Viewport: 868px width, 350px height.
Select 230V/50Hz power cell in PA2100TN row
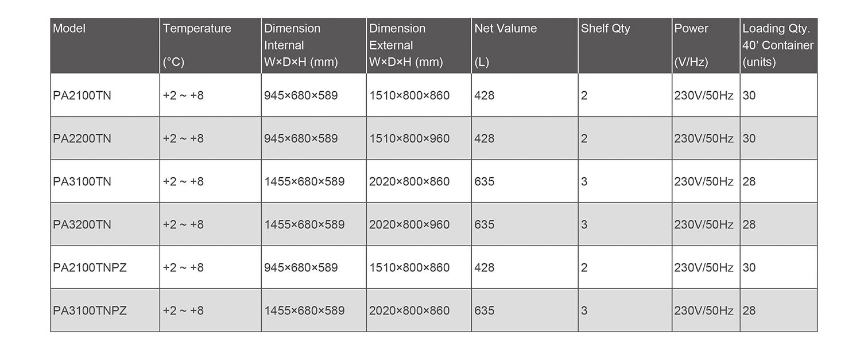pyautogui.click(x=704, y=96)
